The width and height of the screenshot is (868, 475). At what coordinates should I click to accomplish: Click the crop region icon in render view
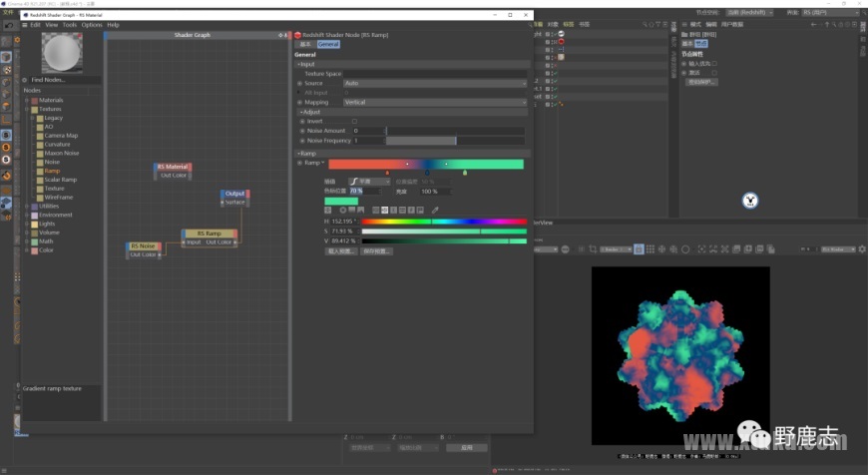pos(593,249)
